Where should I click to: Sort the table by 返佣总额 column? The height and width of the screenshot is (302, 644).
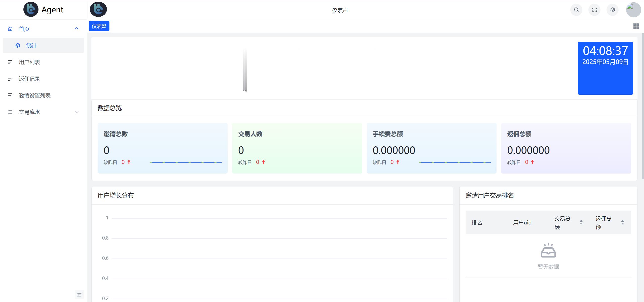point(622,222)
